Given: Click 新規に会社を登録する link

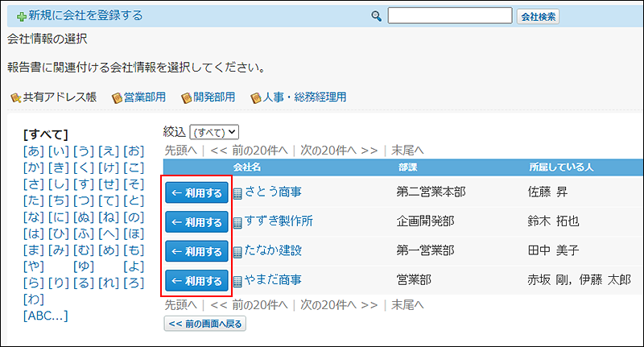Looking at the screenshot, I should pyautogui.click(x=85, y=15).
